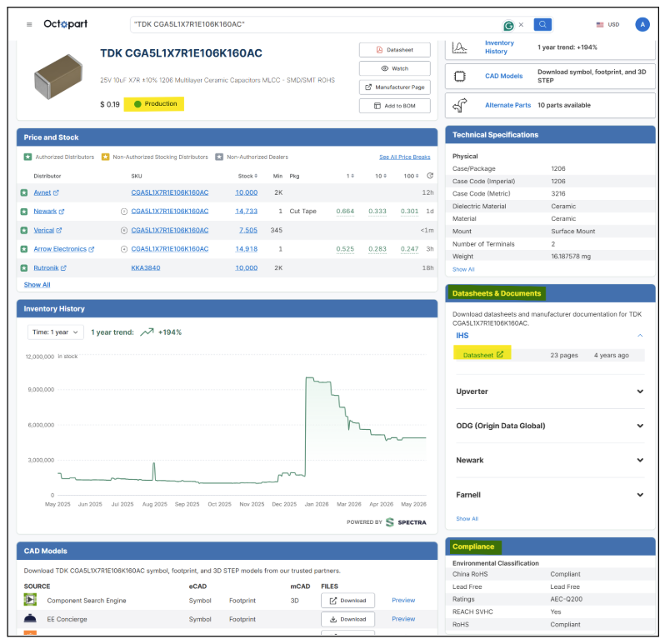Viewport: 665px width, 644px height.
Task: Click the Watch button
Action: 394,68
